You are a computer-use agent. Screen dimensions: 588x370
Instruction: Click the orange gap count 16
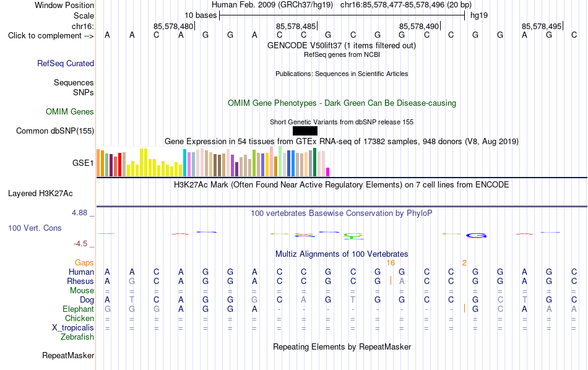(391, 263)
